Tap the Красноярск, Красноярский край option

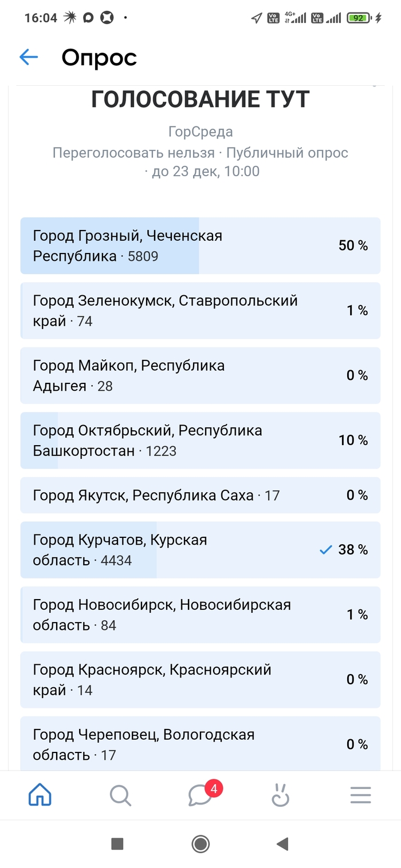(x=200, y=680)
